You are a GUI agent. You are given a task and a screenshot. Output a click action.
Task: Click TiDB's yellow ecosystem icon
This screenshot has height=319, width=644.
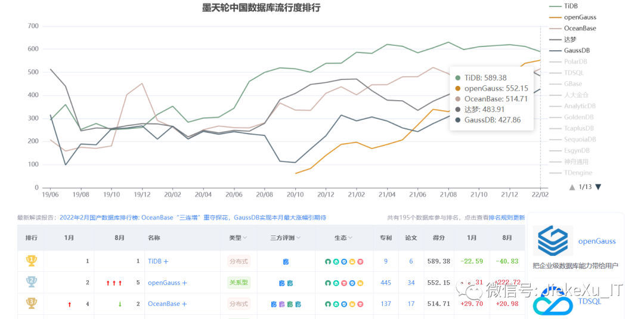coord(352,262)
